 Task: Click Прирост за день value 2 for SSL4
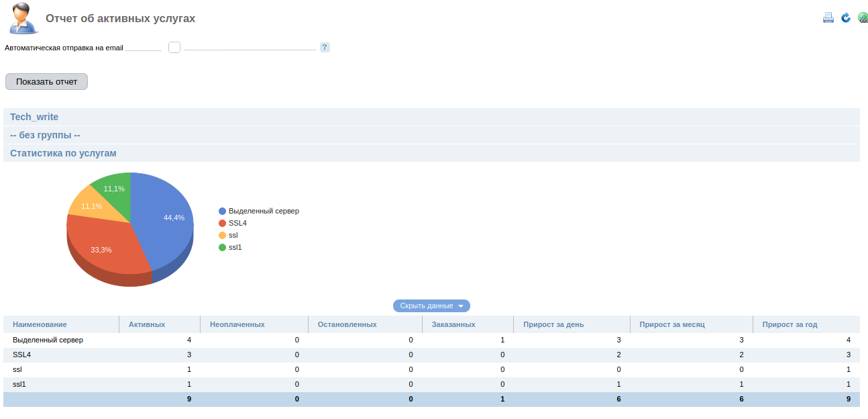pyautogui.click(x=618, y=355)
